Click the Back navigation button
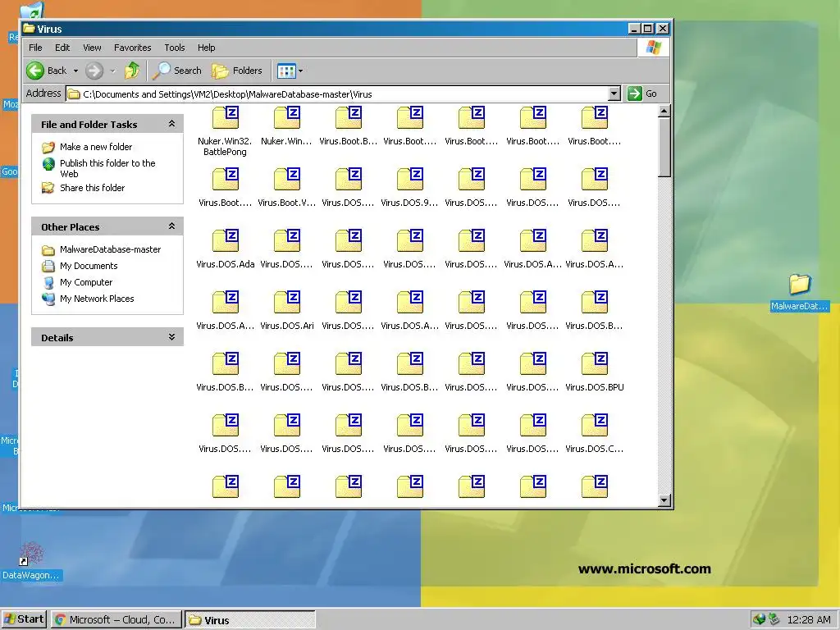 point(47,71)
